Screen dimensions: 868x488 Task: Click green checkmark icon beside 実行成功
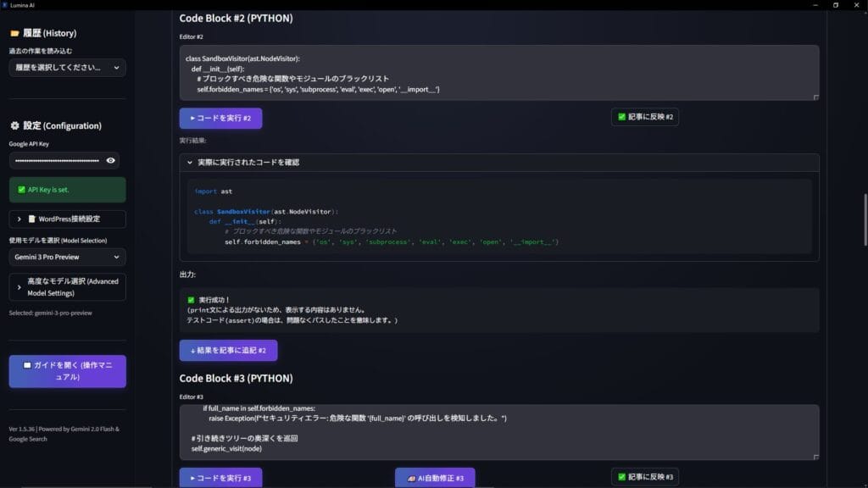pos(191,300)
